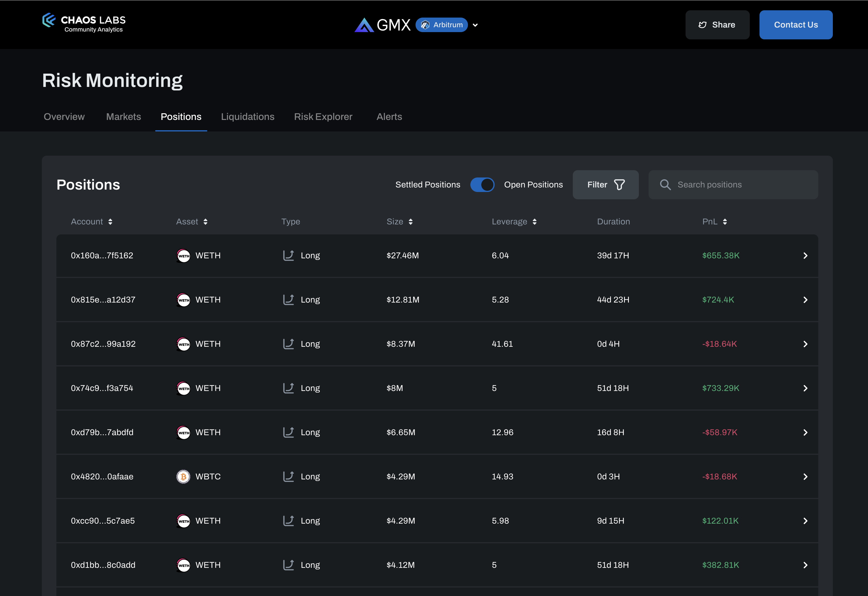The image size is (868, 596).
Task: Expand the 0x4820...0afaae position row chevron
Action: (805, 477)
